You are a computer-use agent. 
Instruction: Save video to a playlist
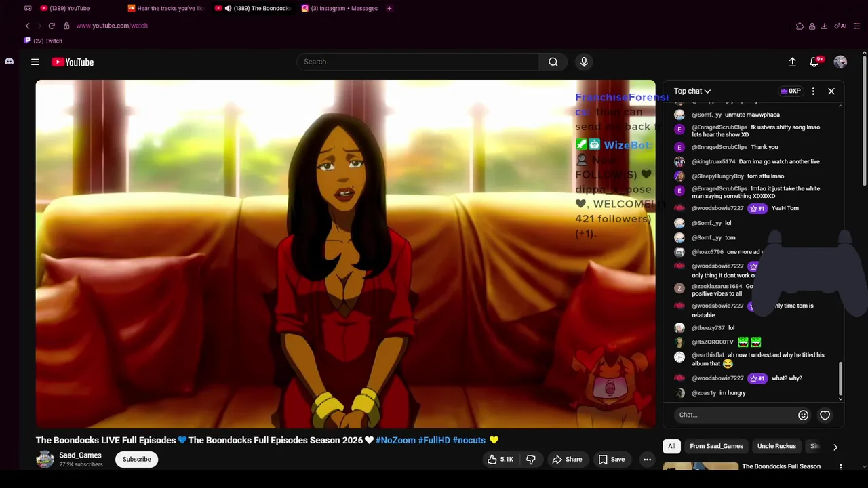click(x=611, y=460)
